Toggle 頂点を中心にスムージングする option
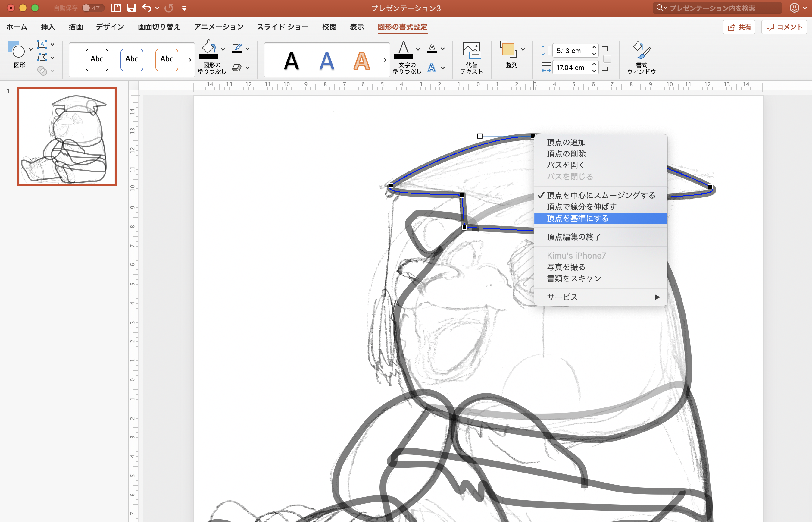Image resolution: width=812 pixels, height=522 pixels. 601,195
